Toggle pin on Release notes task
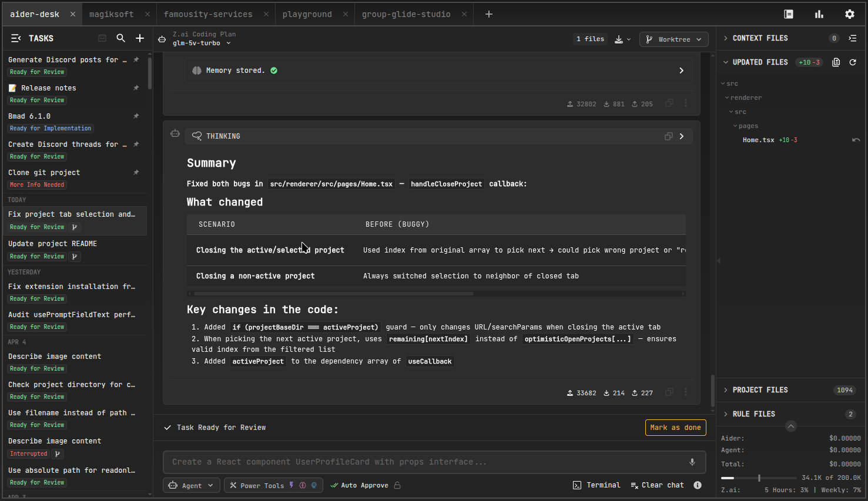 click(136, 88)
